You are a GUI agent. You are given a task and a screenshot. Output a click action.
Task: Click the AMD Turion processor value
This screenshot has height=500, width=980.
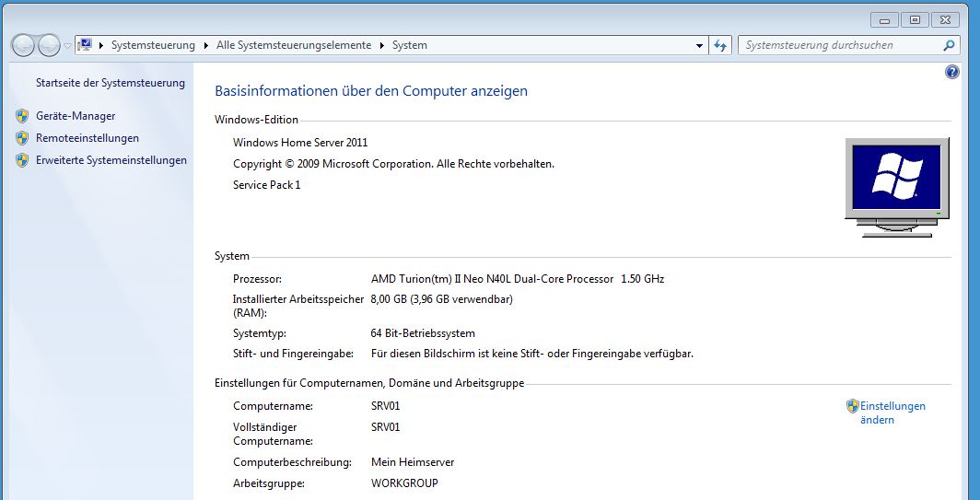[518, 279]
